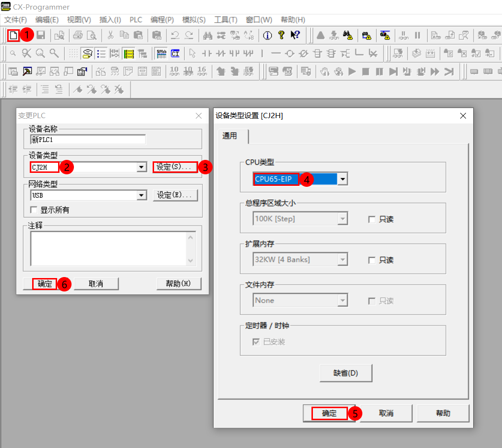Viewport: 502px width, 448px height.
Task: Expand the CPU类型 dropdown showing CPU65-EIP
Action: [x=342, y=178]
